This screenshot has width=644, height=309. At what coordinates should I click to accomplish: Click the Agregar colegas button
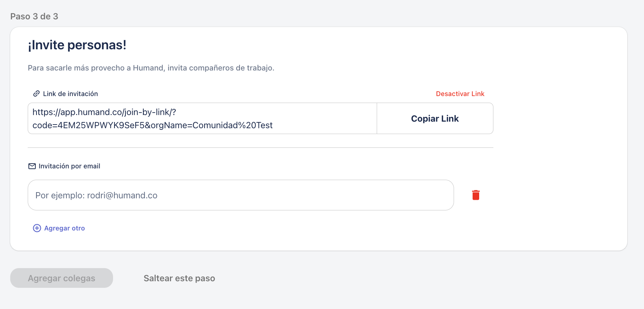coord(62,278)
